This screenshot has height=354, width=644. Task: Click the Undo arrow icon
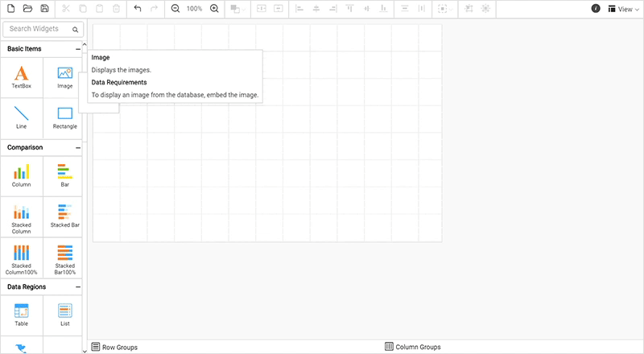(x=137, y=8)
